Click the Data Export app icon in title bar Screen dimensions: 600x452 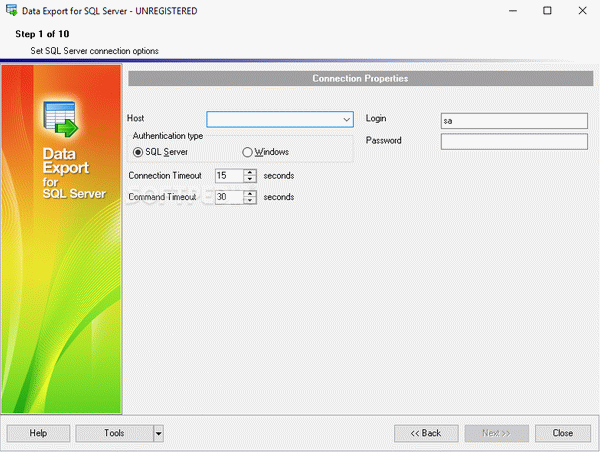pyautogui.click(x=11, y=10)
